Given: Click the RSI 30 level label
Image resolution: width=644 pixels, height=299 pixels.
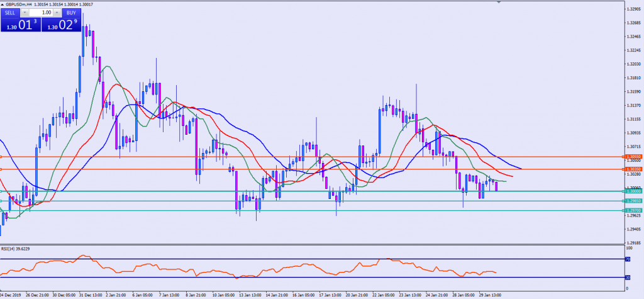Looking at the screenshot, I should 628,278.
